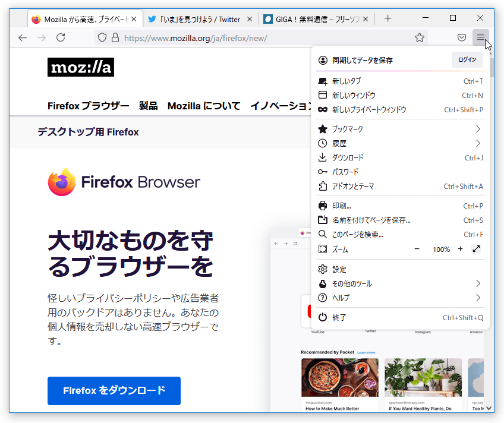504x423 pixels.
Task: Click the download arrow icon in menu
Action: pos(322,157)
